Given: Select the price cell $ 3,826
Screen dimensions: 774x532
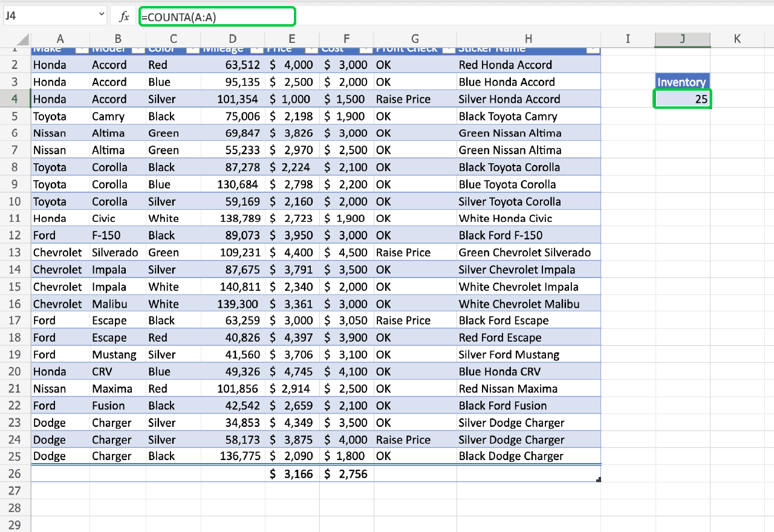Looking at the screenshot, I should [x=292, y=133].
